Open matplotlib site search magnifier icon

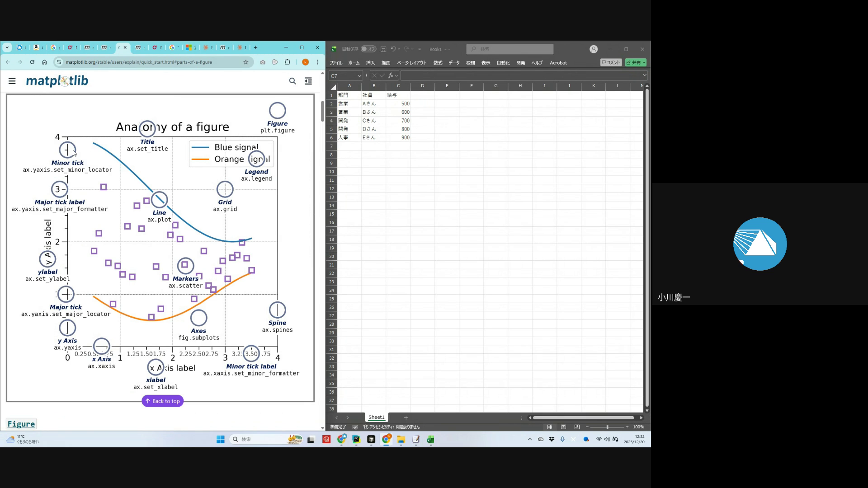[292, 81]
